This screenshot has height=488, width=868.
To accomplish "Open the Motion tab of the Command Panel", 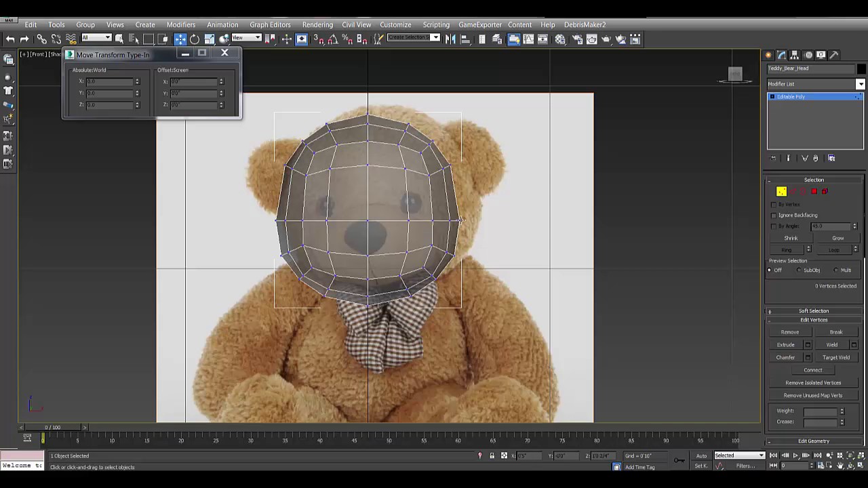I will click(808, 55).
